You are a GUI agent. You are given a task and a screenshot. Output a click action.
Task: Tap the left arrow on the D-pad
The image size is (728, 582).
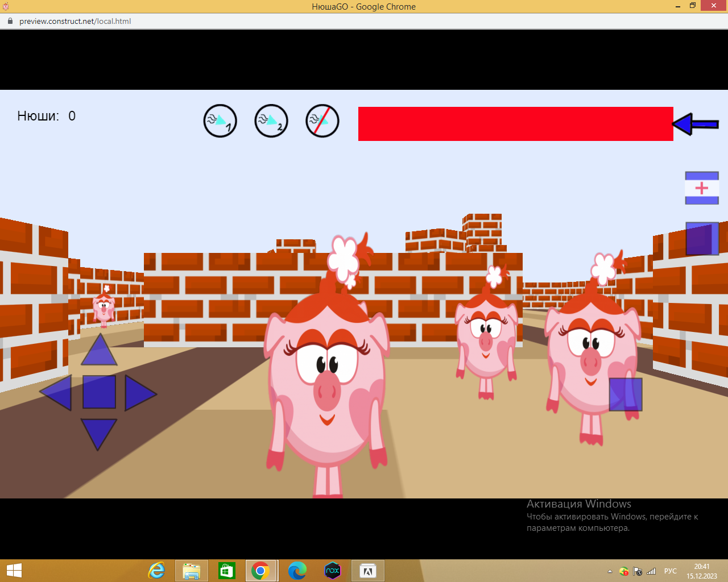[x=56, y=392]
